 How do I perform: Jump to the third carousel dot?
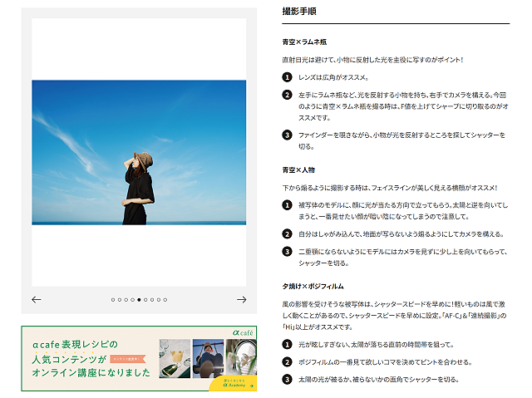coord(126,299)
